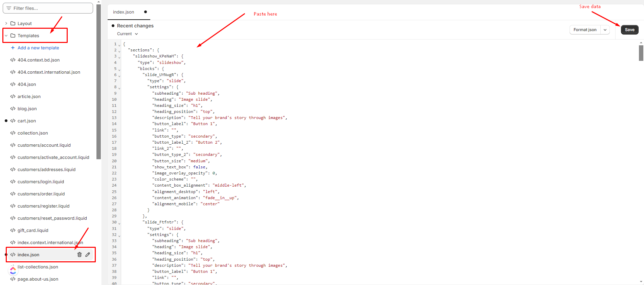Click the Layout folder icon
644x285 pixels.
(13, 23)
